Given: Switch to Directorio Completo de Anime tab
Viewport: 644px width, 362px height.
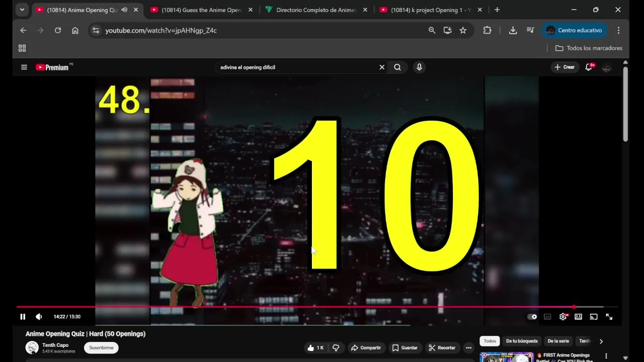Looking at the screenshot, I should tap(316, 10).
